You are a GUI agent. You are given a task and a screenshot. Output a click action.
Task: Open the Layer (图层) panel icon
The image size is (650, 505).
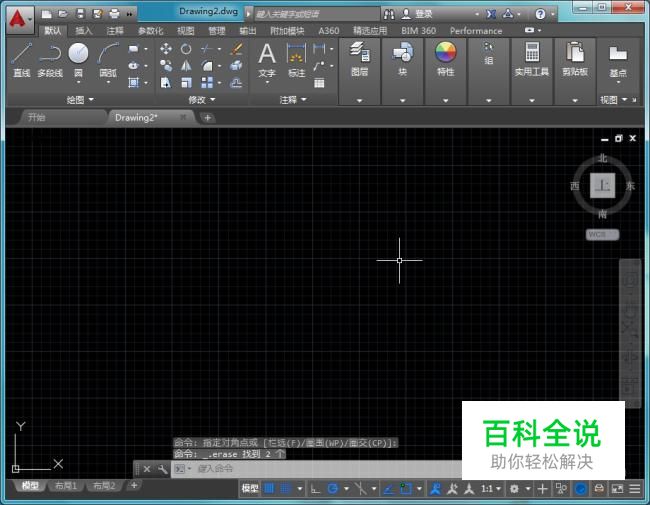(x=359, y=54)
